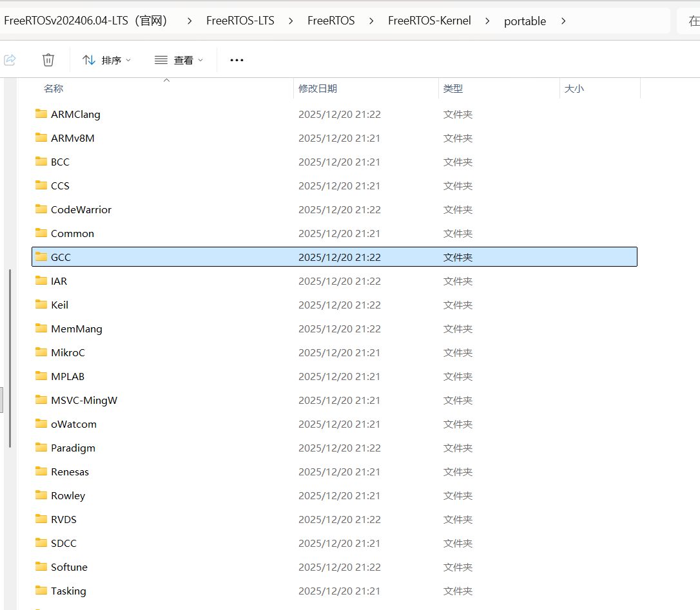Click the portable breadcrumb segment

coord(525,21)
